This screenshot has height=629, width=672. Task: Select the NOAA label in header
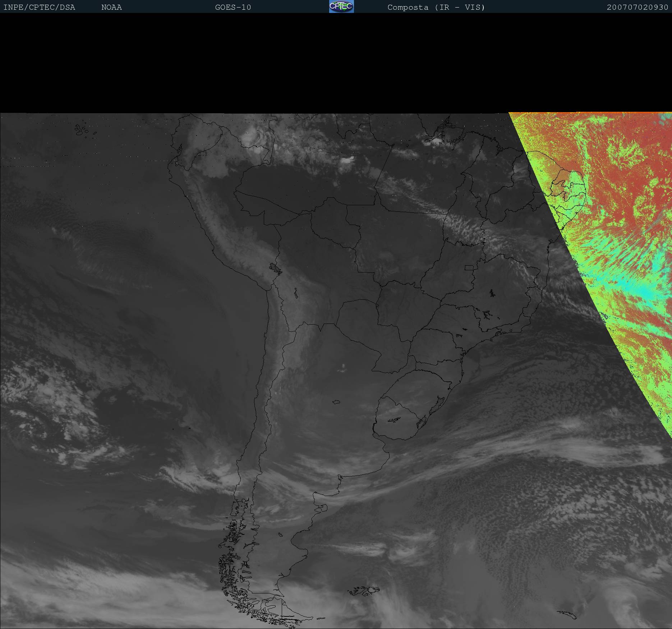tap(111, 8)
